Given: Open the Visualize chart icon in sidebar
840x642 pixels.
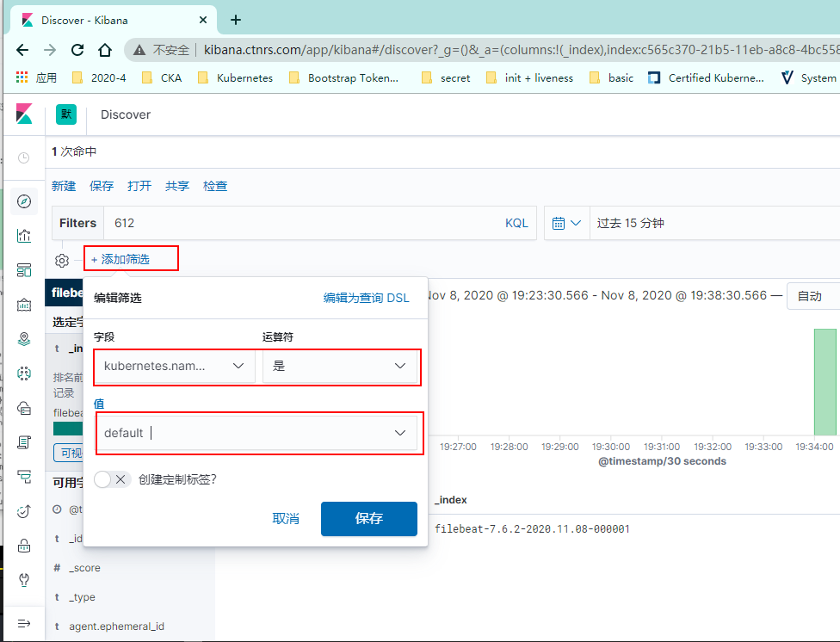Looking at the screenshot, I should 24,236.
